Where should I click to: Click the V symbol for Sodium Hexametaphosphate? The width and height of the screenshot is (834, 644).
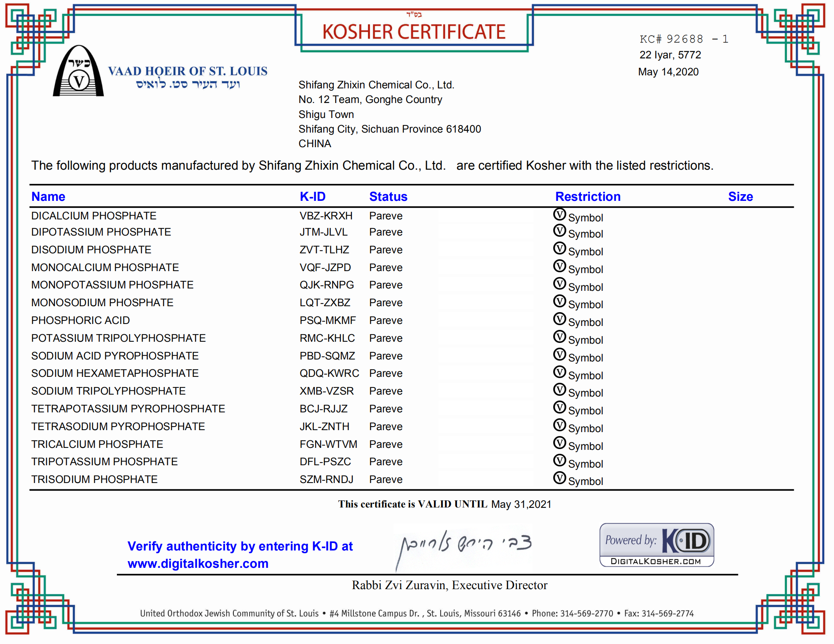(x=559, y=372)
